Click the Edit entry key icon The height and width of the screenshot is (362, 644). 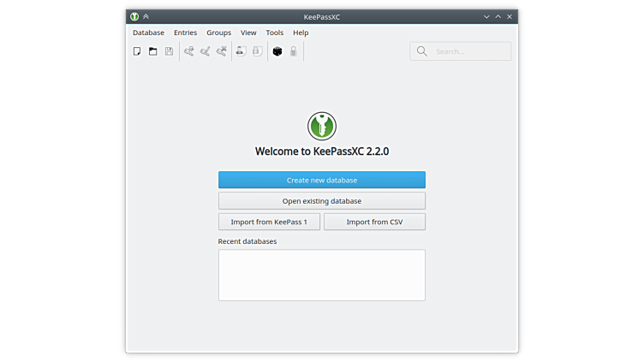(x=206, y=51)
